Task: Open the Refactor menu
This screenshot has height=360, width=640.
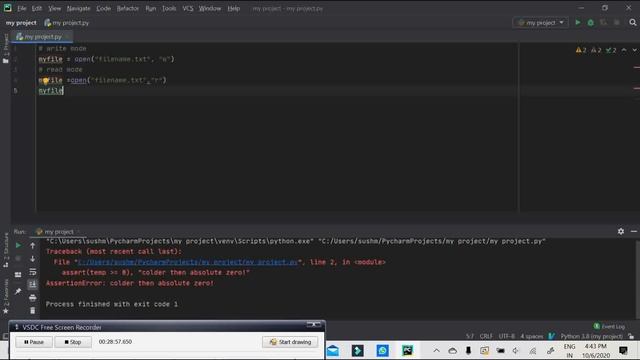Action: tap(128, 8)
